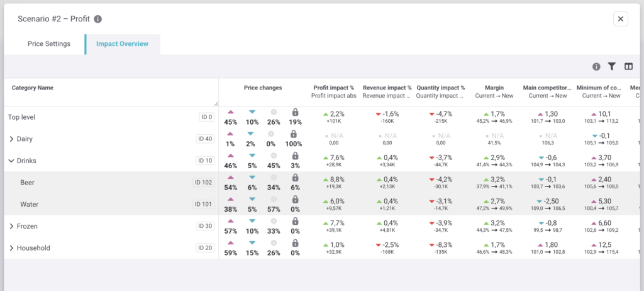644x291 pixels.
Task: Select the Impact Overview tab
Action: tap(123, 44)
